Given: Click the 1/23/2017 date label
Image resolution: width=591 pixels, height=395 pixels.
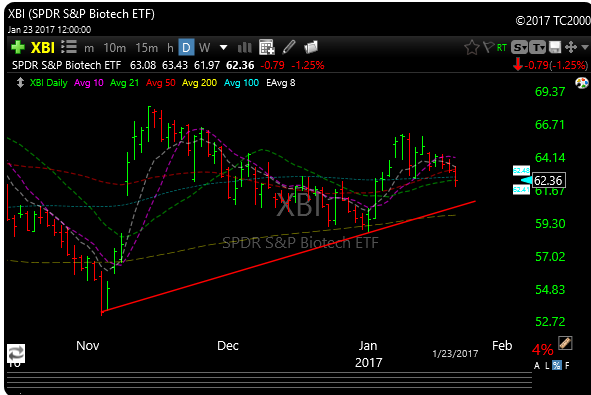Looking at the screenshot, I should click(455, 354).
